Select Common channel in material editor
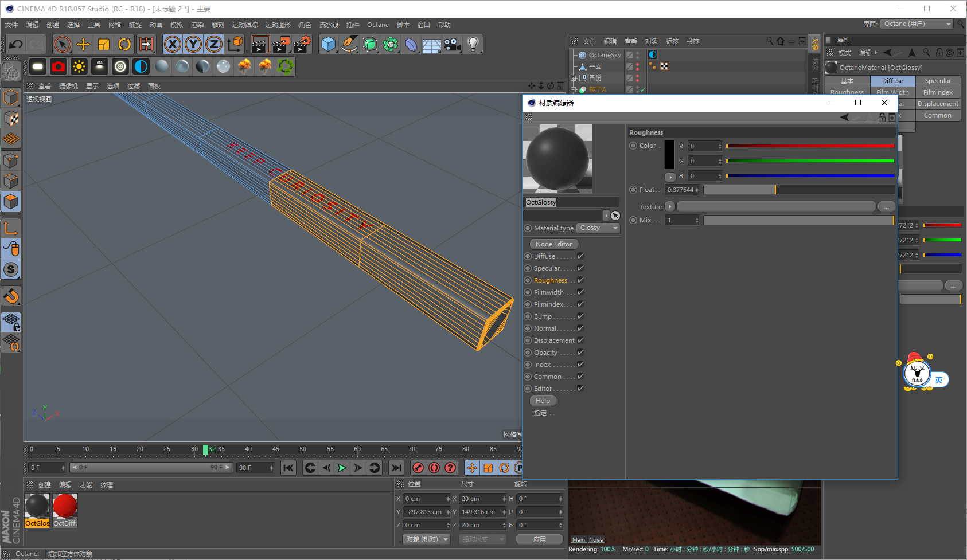Screen dimensions: 967x560 548,377
